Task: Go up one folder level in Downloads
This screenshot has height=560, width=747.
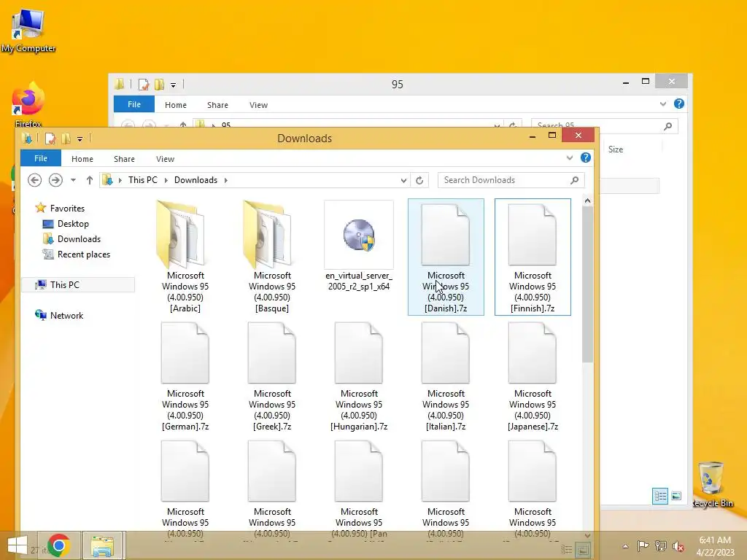Action: point(90,180)
